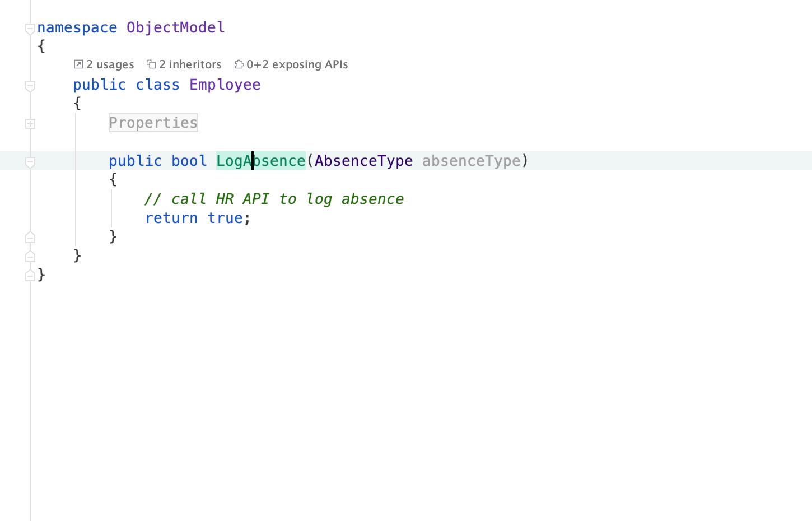Click the Employee class name

225,85
